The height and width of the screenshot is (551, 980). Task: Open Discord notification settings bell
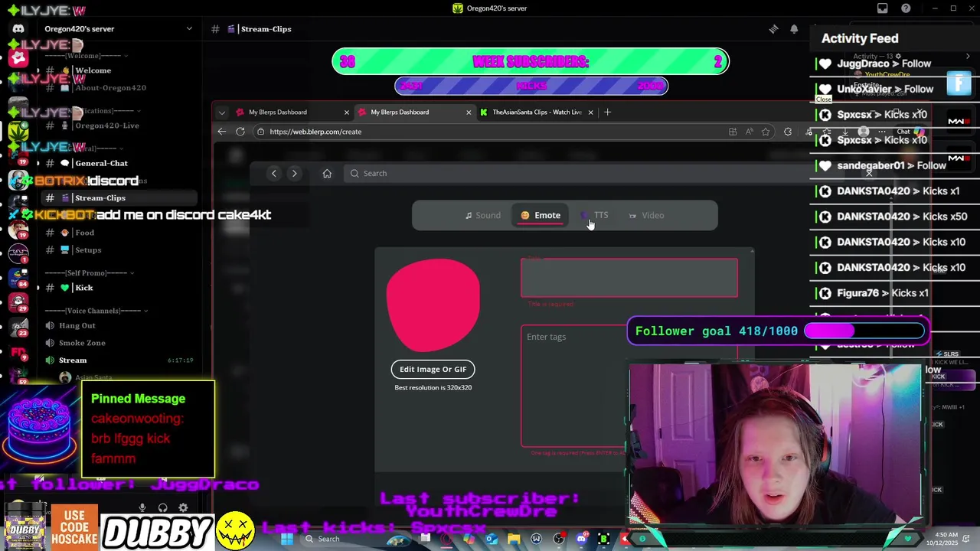[x=794, y=29]
